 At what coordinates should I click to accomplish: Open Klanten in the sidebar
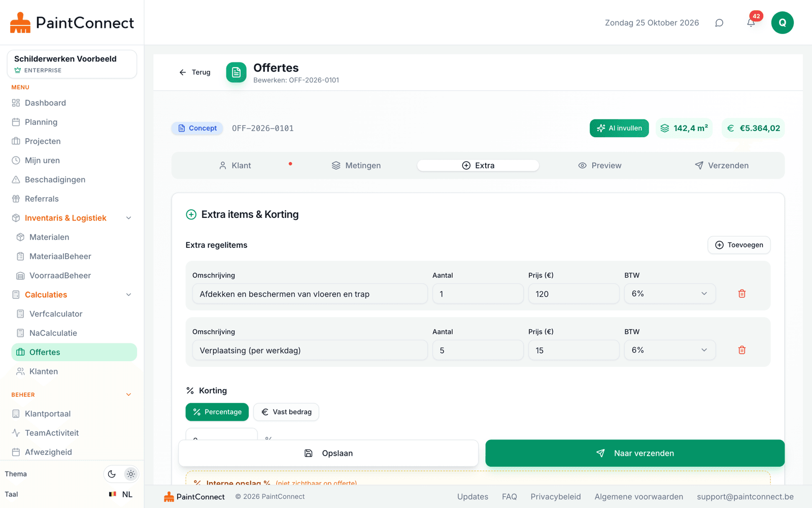(74, 371)
